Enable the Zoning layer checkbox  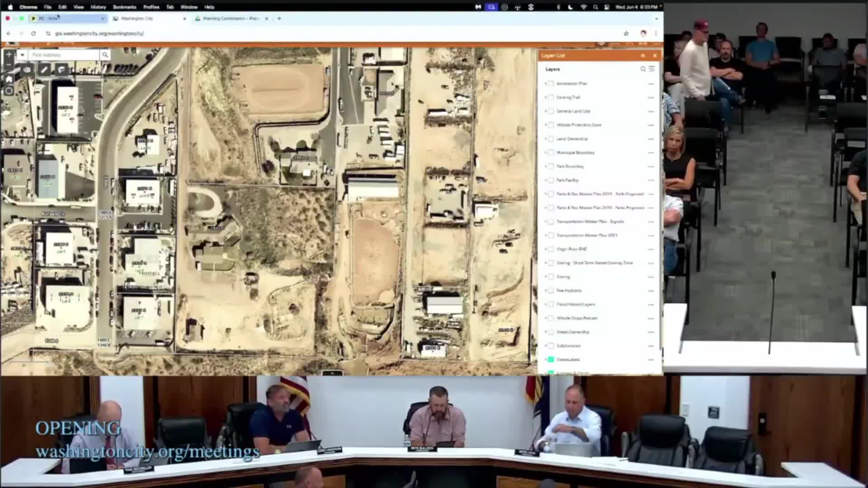(x=551, y=277)
